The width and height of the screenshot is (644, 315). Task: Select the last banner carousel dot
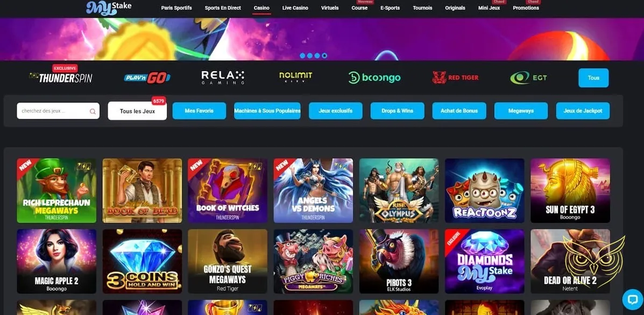coord(324,55)
